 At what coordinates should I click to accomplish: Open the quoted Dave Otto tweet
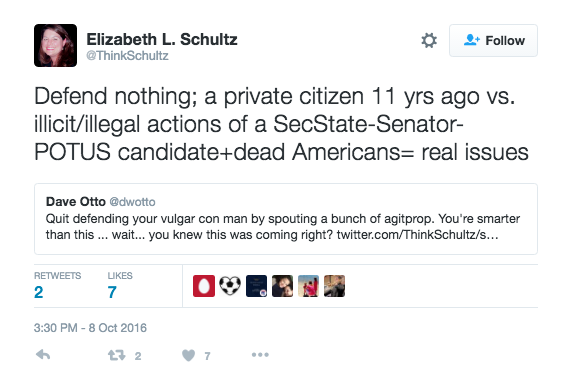(286, 219)
